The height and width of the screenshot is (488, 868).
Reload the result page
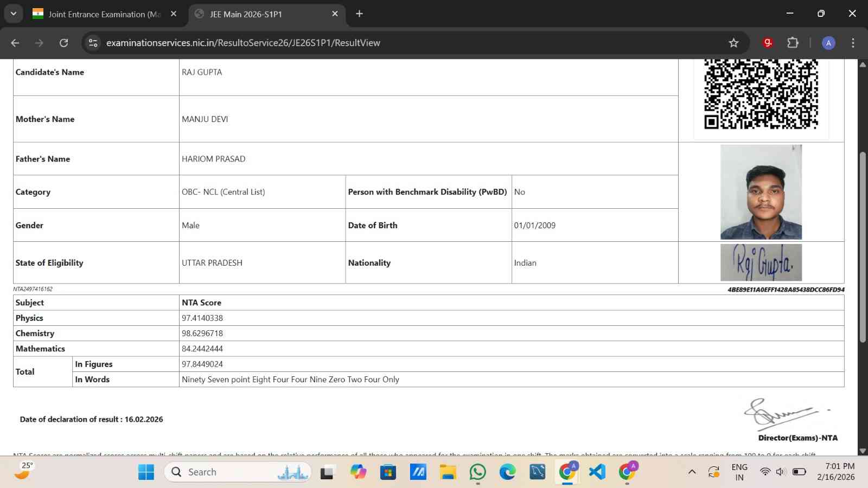coord(63,43)
